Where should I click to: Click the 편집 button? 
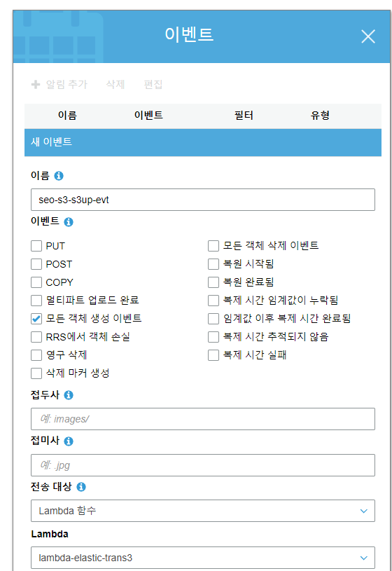[153, 85]
